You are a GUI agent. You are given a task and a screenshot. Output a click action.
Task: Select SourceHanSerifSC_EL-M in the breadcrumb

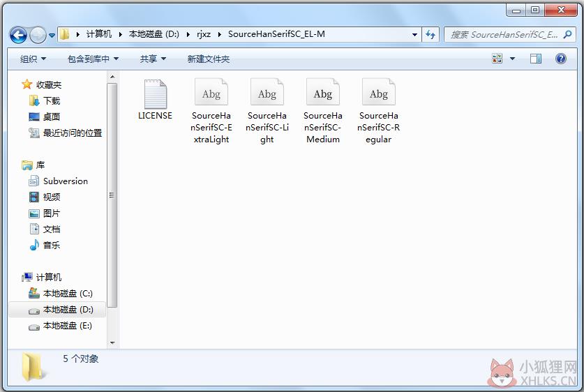point(276,34)
